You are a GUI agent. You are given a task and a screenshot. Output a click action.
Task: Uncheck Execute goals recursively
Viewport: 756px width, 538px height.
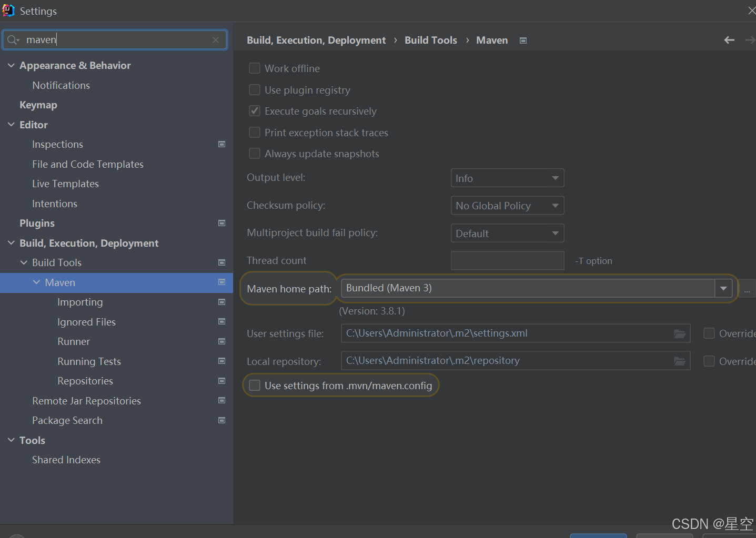(255, 111)
